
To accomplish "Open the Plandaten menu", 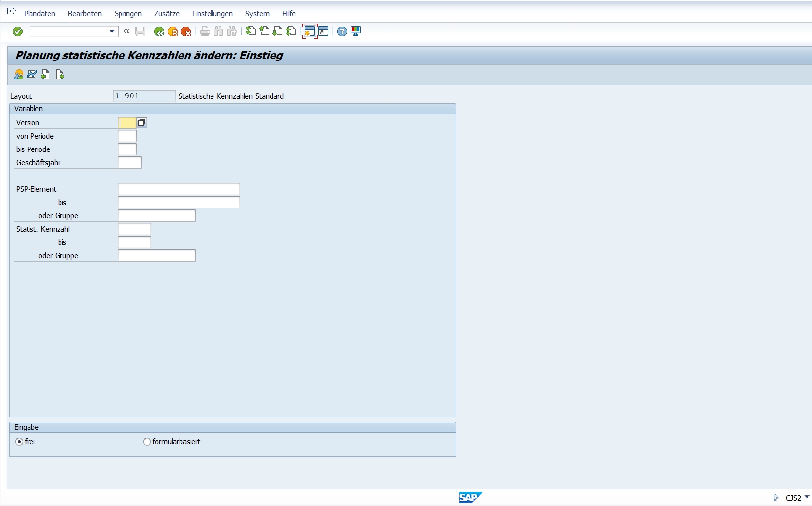I will (x=39, y=14).
